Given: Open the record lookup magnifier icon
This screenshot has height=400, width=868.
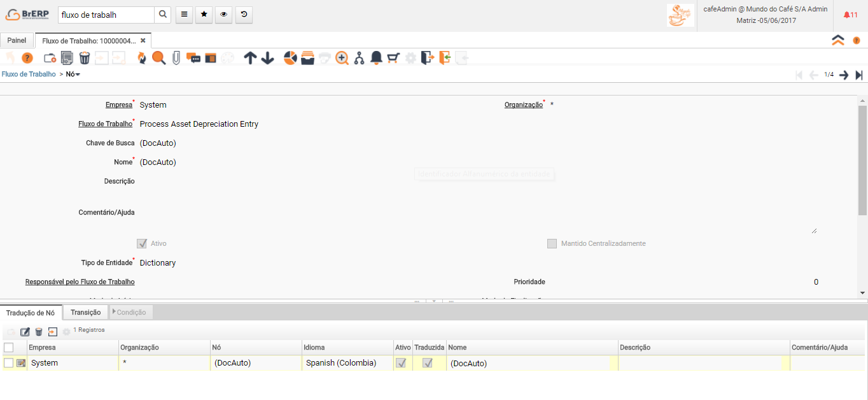Looking at the screenshot, I should (x=158, y=58).
